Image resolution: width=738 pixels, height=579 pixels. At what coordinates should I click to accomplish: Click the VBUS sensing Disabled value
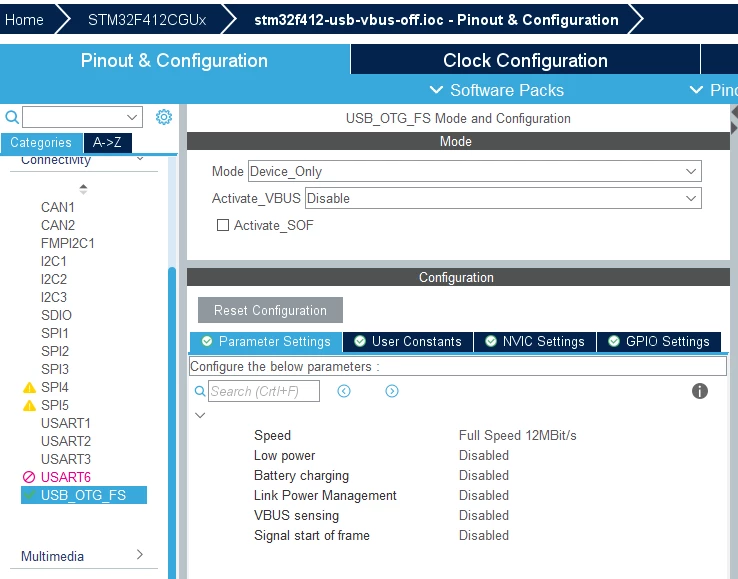(484, 515)
